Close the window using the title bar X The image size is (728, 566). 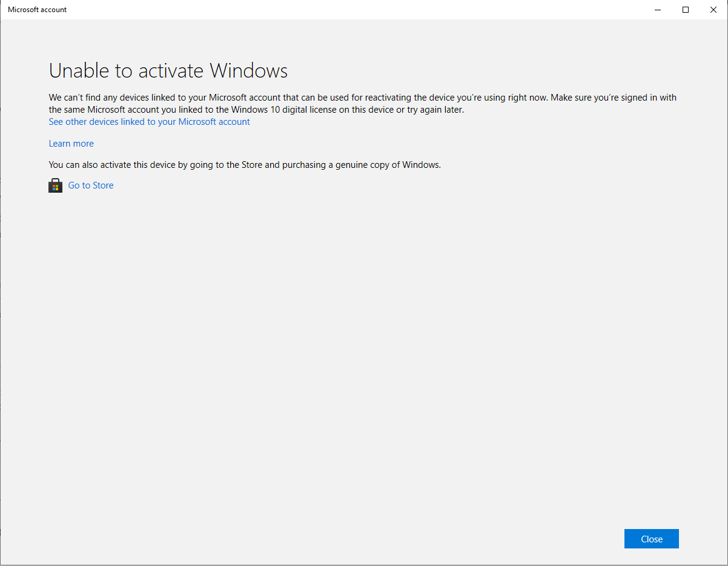pos(713,10)
